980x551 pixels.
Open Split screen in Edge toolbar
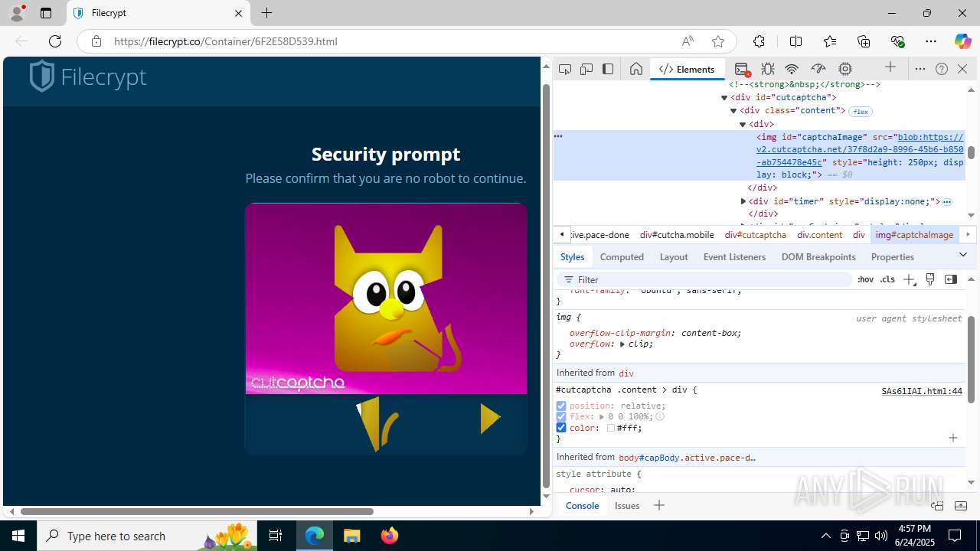pyautogui.click(x=795, y=41)
